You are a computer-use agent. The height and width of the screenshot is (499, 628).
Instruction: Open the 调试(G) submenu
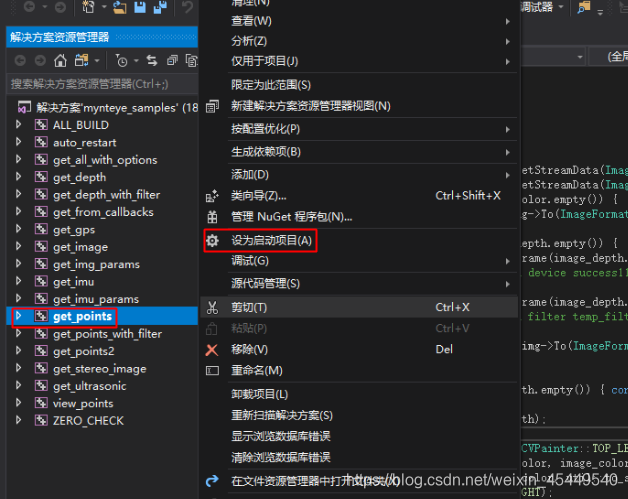click(x=359, y=261)
